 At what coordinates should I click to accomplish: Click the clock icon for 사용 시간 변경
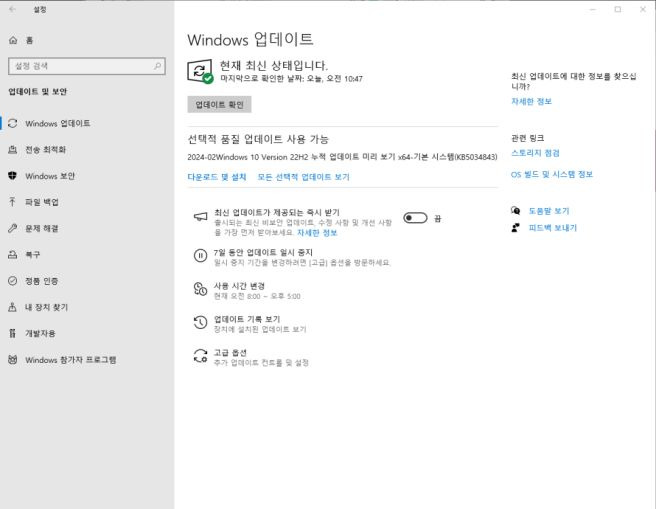click(x=200, y=289)
